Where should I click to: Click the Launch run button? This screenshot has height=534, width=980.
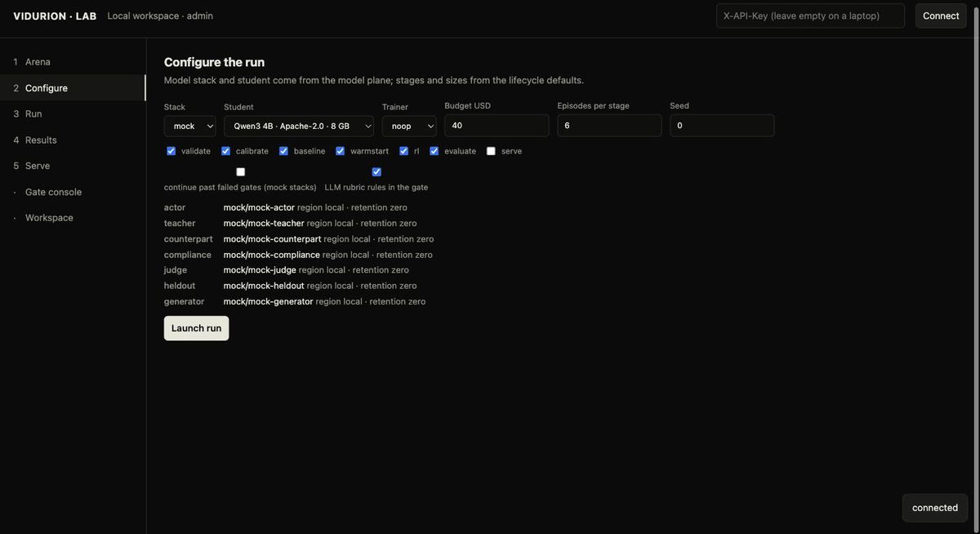[196, 328]
